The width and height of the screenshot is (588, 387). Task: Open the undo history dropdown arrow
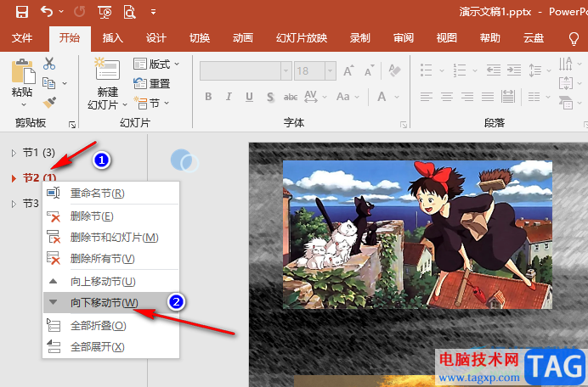tap(61, 12)
